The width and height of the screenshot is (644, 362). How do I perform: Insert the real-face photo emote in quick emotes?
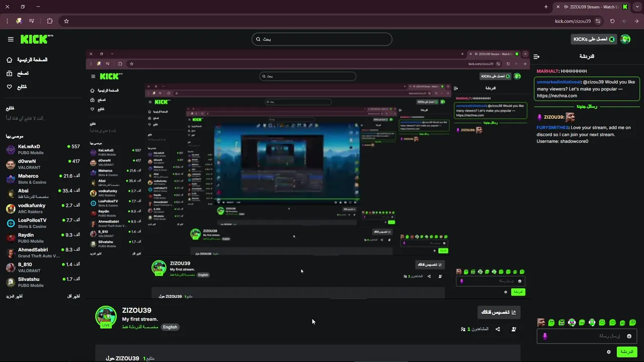(x=541, y=322)
